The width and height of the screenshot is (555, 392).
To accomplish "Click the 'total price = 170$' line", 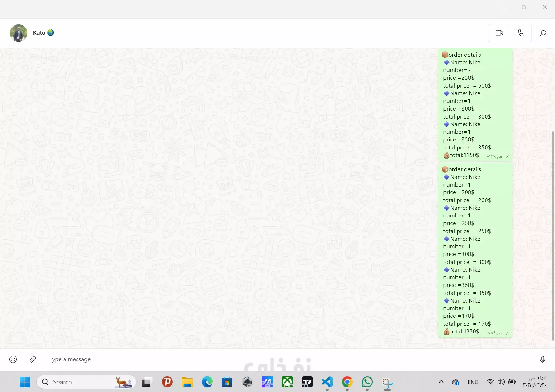I will pyautogui.click(x=467, y=324).
